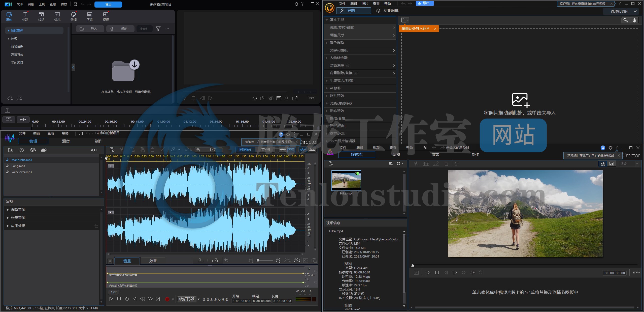Click the import media file icon in ColorDirector
644x312 pixels.
(331, 164)
